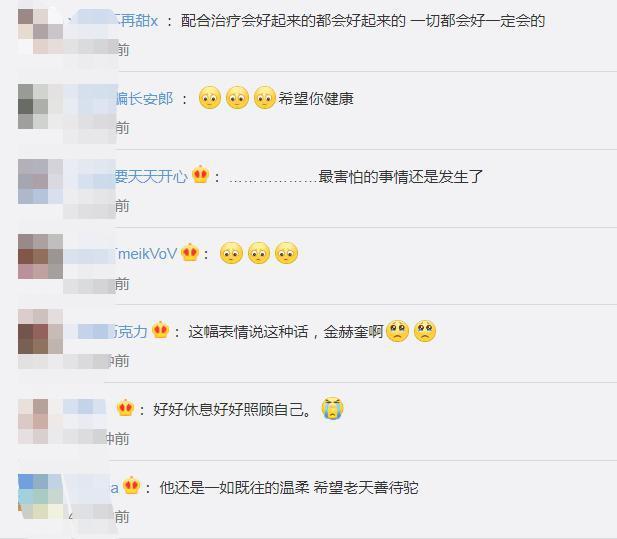The image size is (617, 539).
Task: Click the crown badge next to meikVoV
Action: point(190,252)
